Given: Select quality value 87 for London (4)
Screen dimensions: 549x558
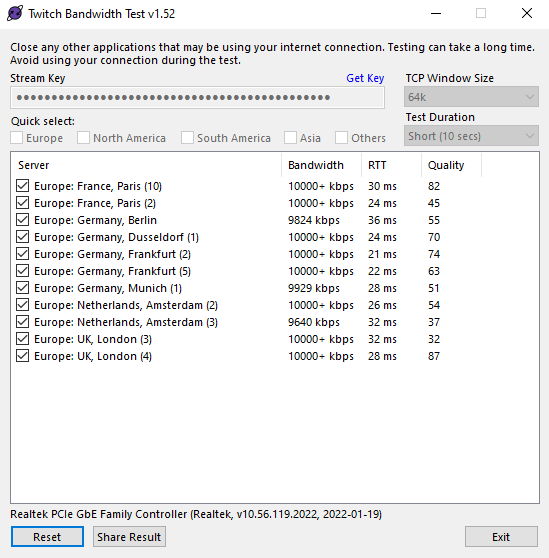Looking at the screenshot, I should (x=434, y=356).
